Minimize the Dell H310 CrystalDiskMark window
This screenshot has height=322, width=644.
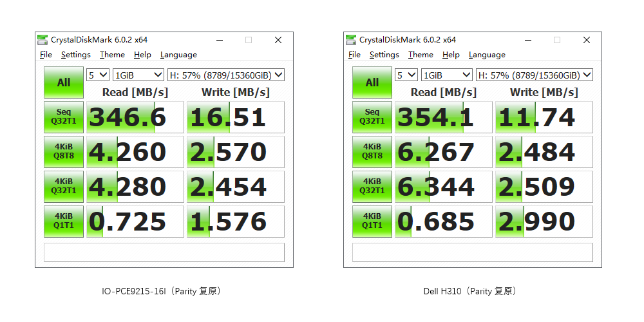[528, 40]
